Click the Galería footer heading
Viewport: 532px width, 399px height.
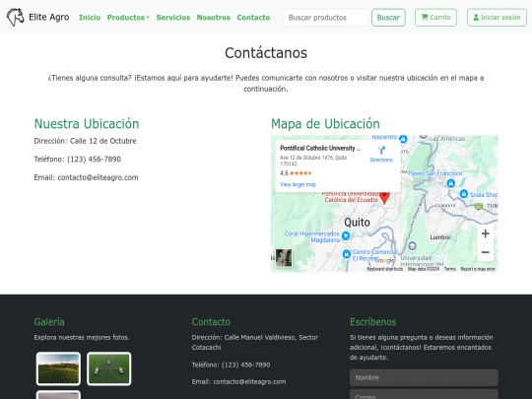pos(49,322)
